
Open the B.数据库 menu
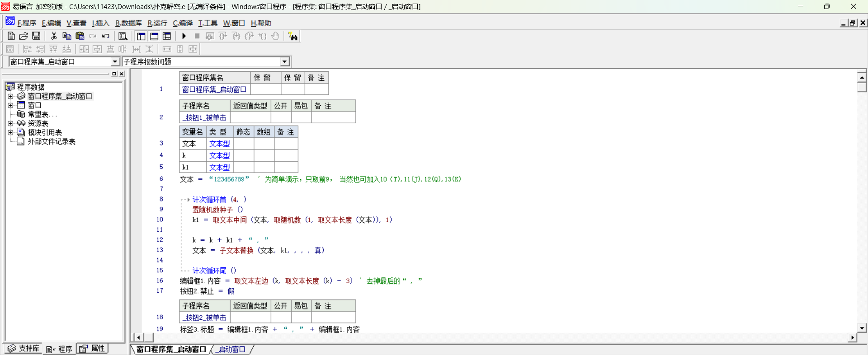click(x=128, y=23)
